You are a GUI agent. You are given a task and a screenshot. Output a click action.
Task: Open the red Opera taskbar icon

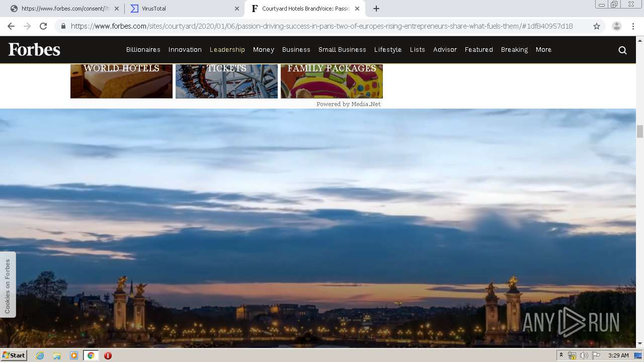pyautogui.click(x=108, y=355)
